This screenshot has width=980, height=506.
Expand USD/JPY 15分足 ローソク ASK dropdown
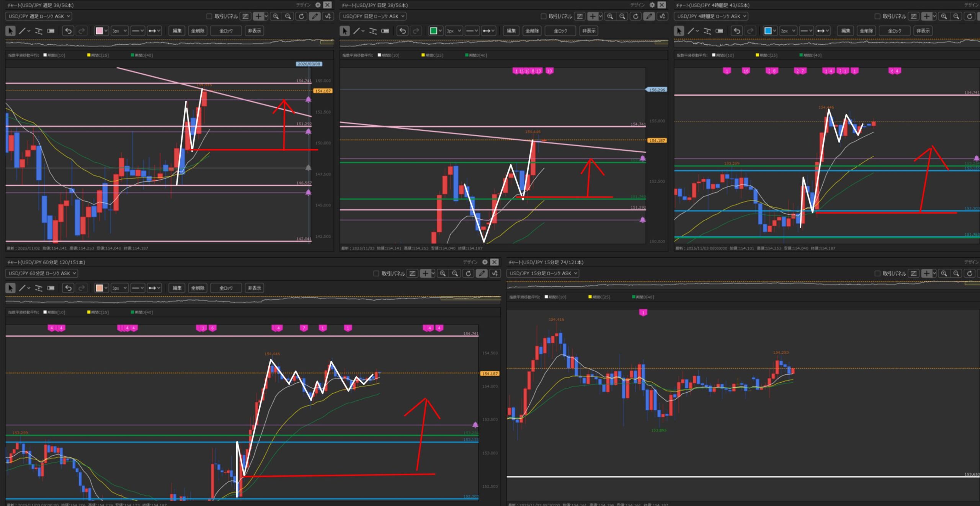point(542,273)
